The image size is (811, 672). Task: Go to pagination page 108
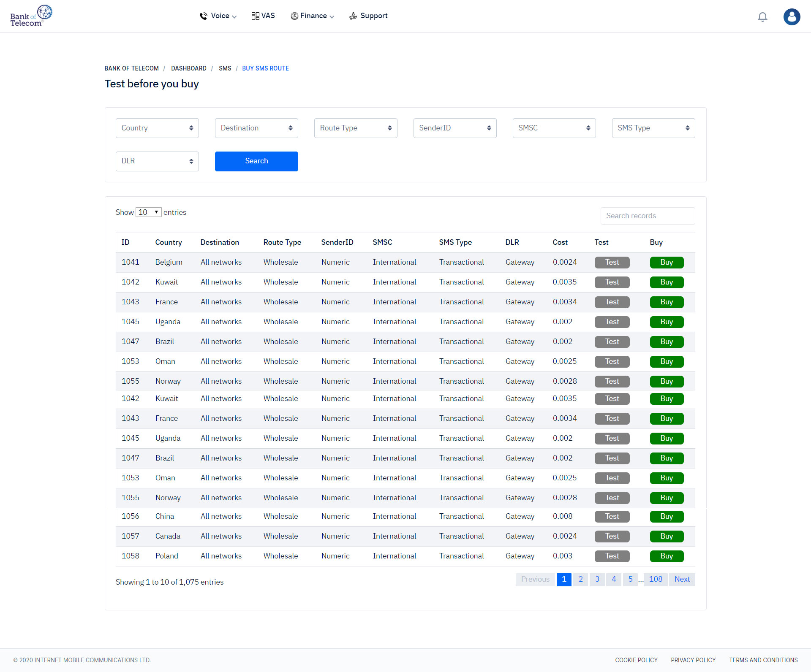point(656,579)
